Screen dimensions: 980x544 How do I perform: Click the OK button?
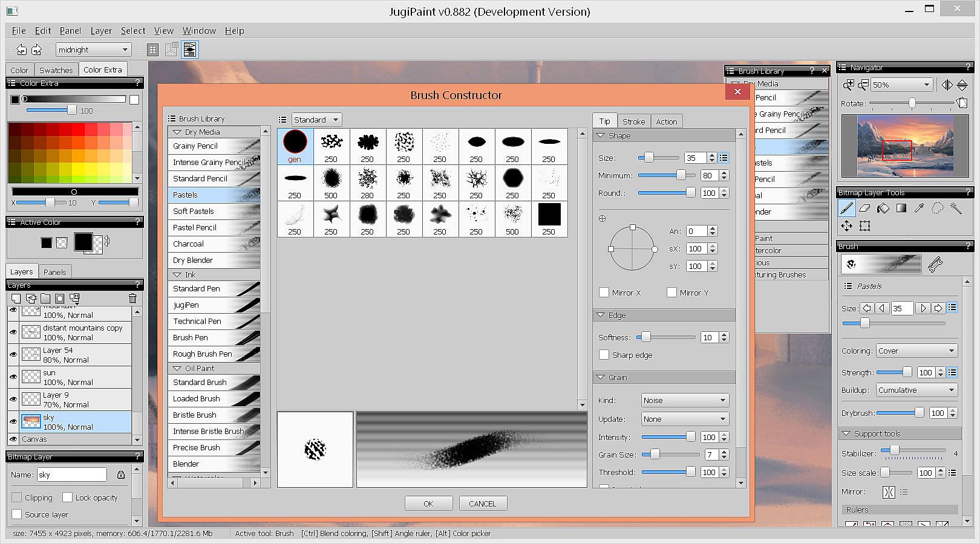pyautogui.click(x=428, y=504)
